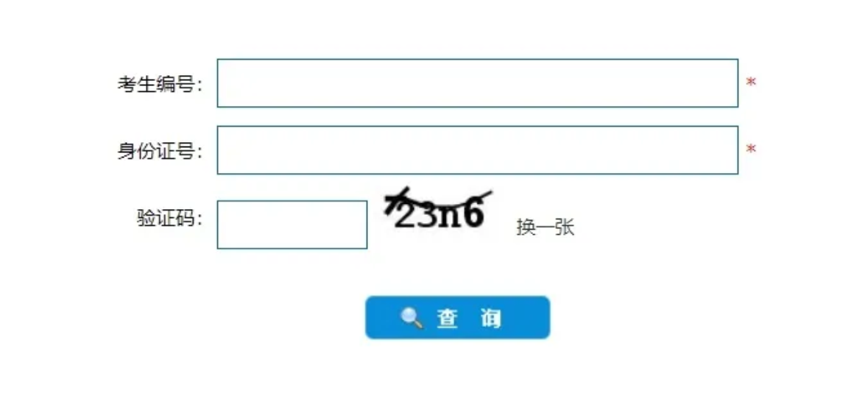The height and width of the screenshot is (399, 868).
Task: Click the 验证码 label text
Action: 169,218
